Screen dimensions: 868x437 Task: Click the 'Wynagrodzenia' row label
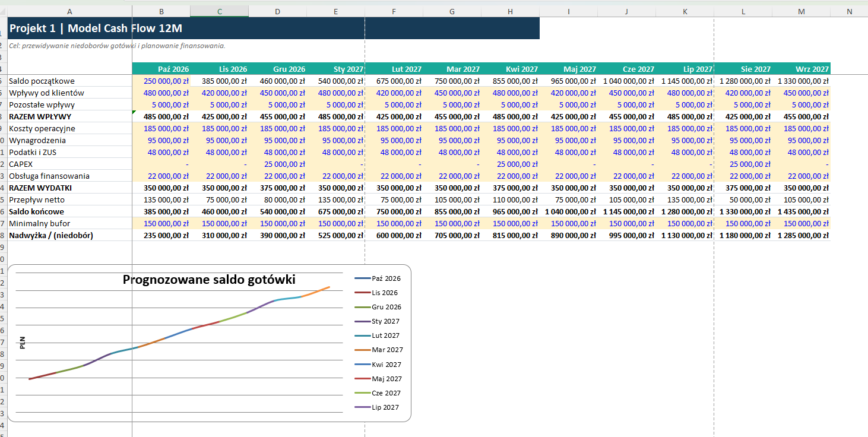37,140
